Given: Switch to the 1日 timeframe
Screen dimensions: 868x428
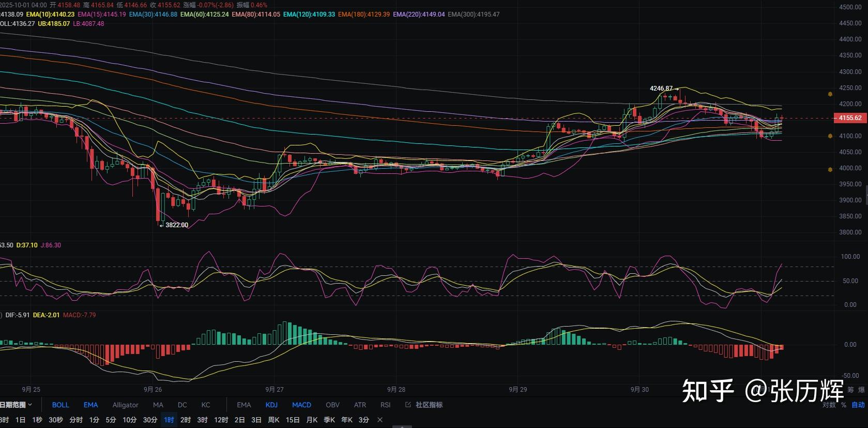Looking at the screenshot, I should point(20,420).
